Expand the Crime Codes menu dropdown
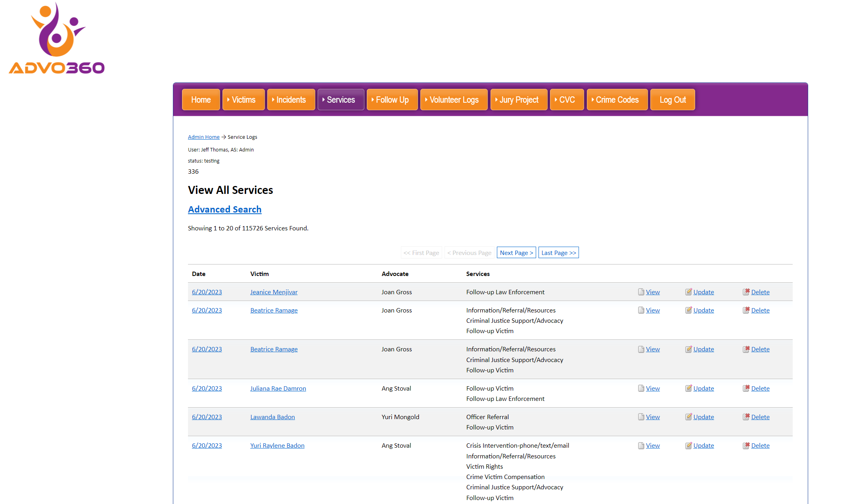This screenshot has height=504, width=849. [617, 100]
